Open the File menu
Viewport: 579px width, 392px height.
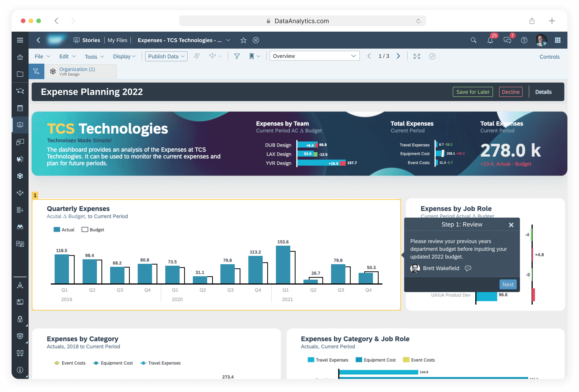pyautogui.click(x=42, y=56)
